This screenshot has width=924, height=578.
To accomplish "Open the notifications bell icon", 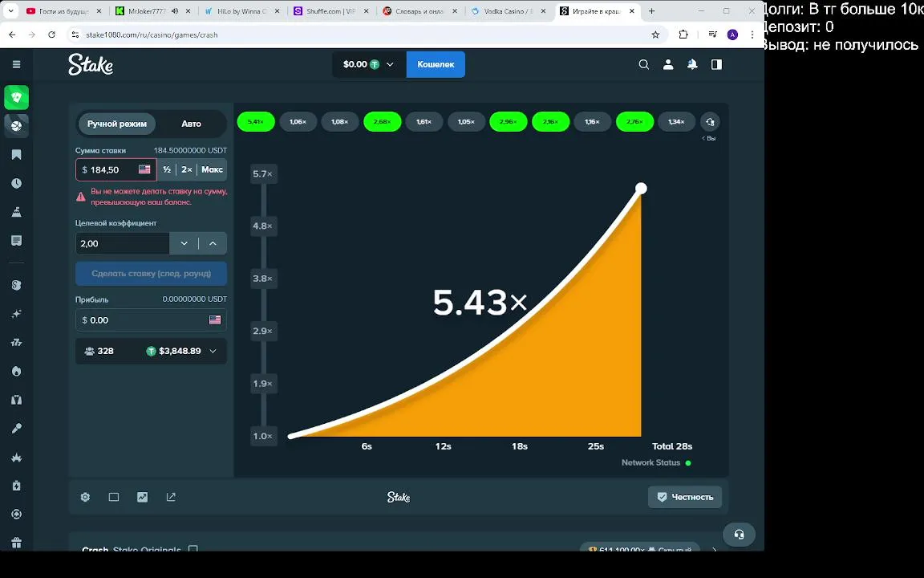I will [692, 64].
